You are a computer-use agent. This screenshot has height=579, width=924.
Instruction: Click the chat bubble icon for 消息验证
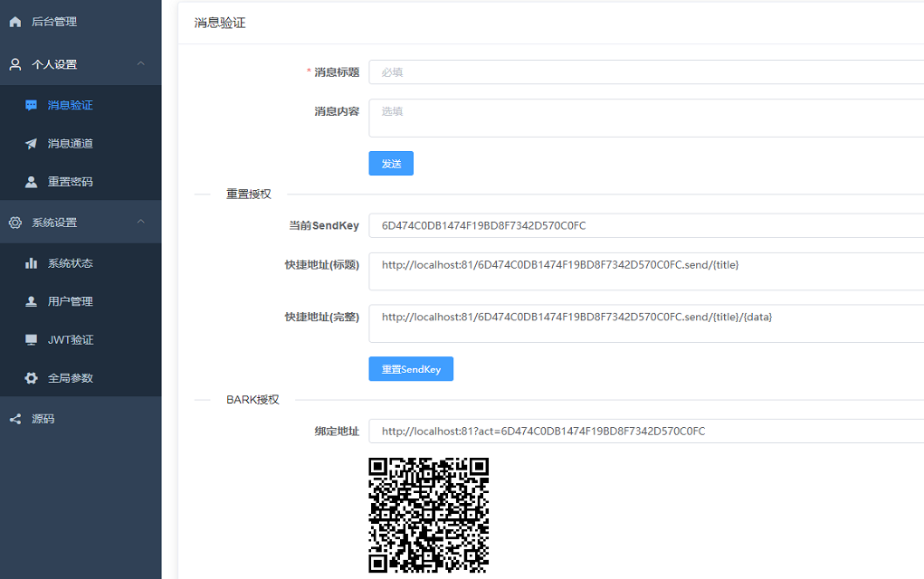pyautogui.click(x=32, y=105)
